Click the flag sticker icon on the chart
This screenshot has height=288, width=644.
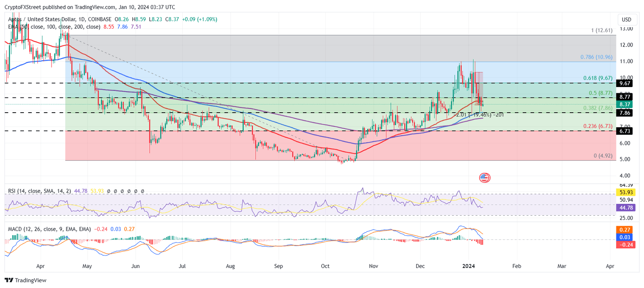click(485, 177)
